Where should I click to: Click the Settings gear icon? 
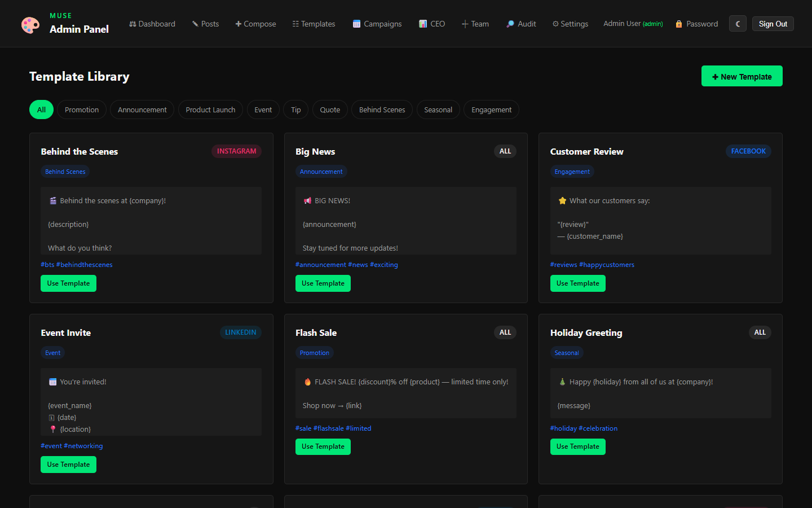coord(556,24)
